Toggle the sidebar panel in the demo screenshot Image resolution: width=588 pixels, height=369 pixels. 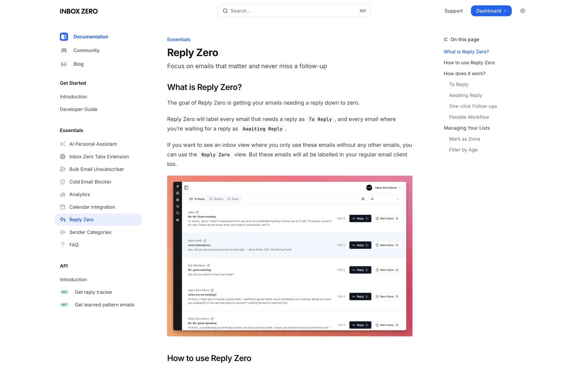coord(186,188)
